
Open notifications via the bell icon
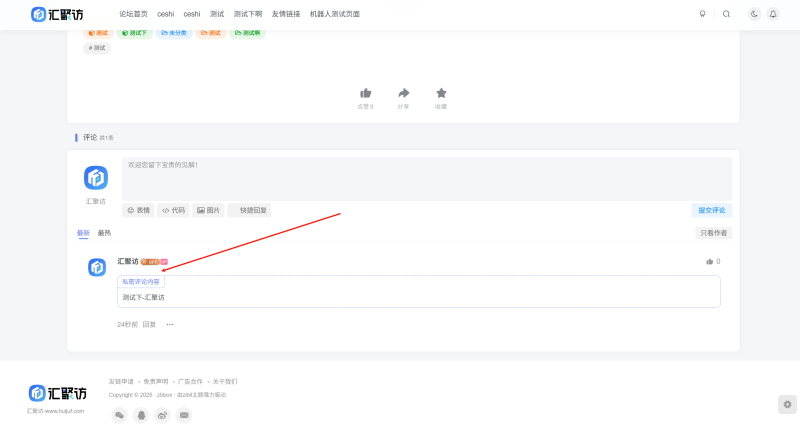click(773, 14)
